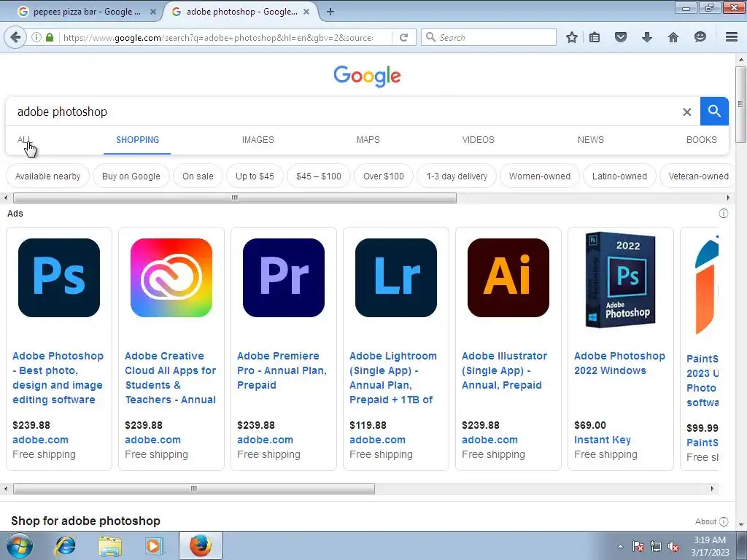Switch to the pepees pizza bar tab
Viewport: 747px width, 560px height.
(86, 12)
